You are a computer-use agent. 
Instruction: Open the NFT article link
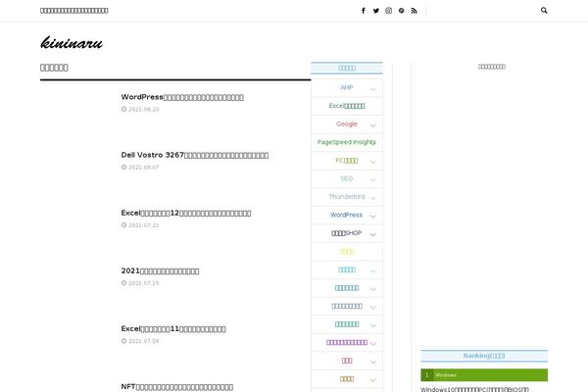click(x=177, y=387)
